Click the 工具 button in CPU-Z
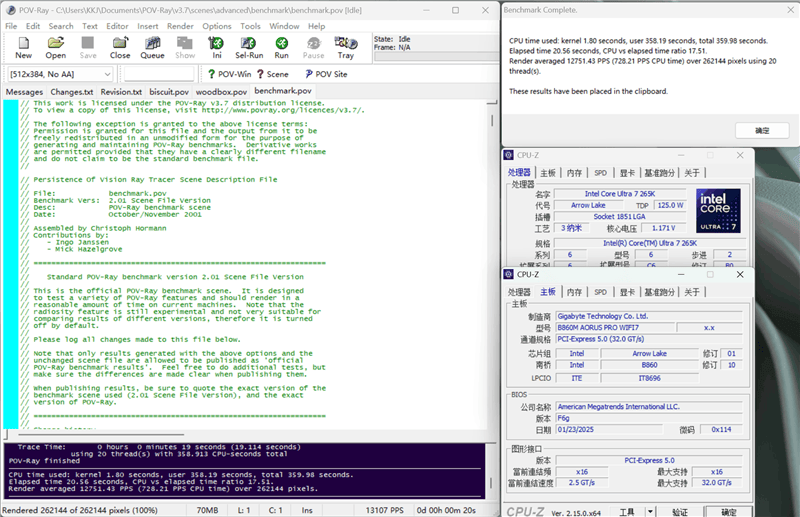Viewport: 800px width, 517px height. tap(628, 511)
